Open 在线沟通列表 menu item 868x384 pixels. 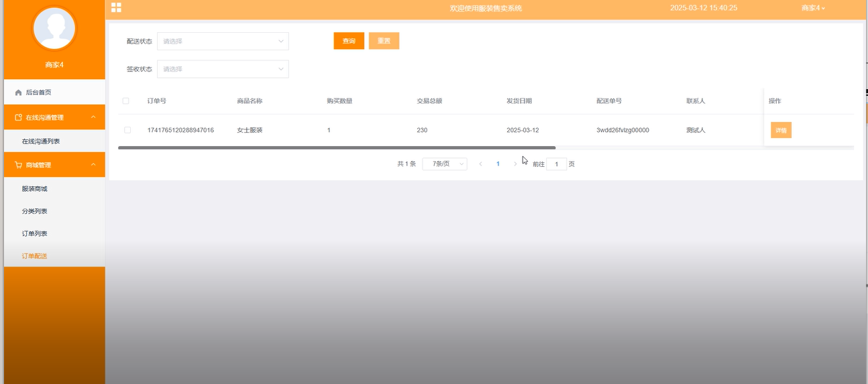click(x=54, y=141)
